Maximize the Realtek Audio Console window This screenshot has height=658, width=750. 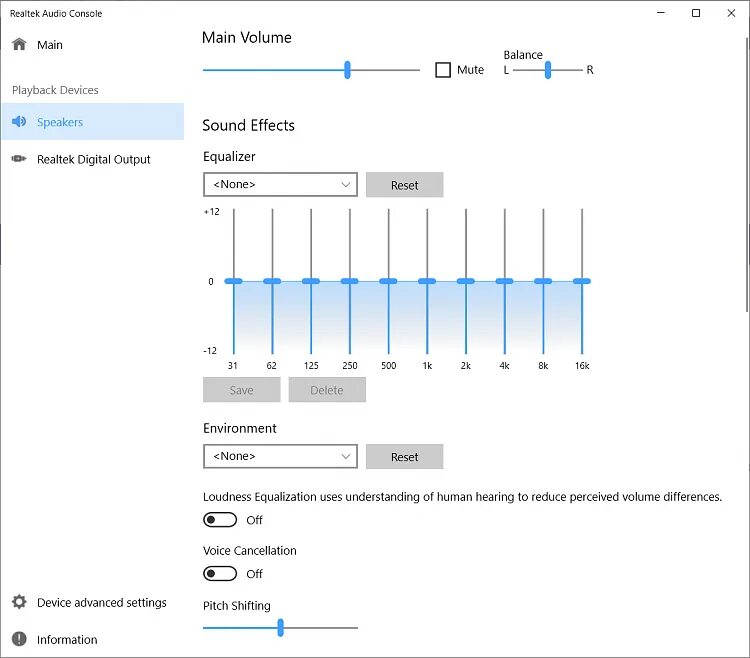click(696, 13)
